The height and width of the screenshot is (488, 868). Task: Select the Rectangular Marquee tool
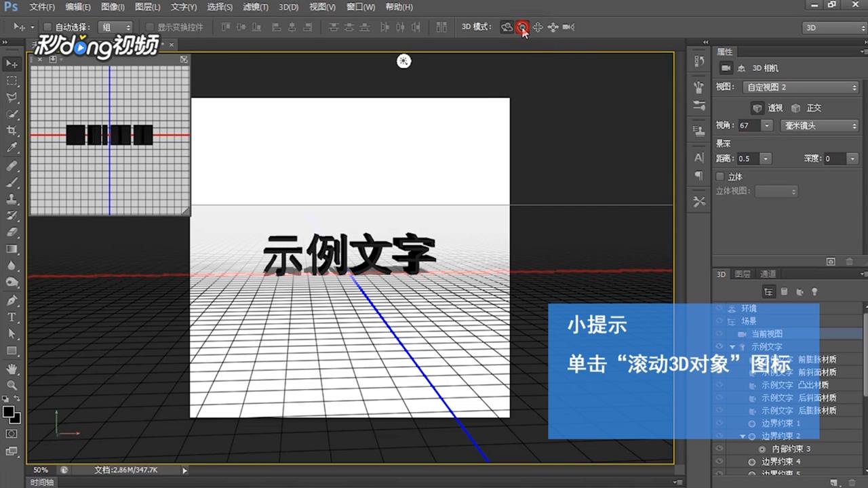pos(12,81)
